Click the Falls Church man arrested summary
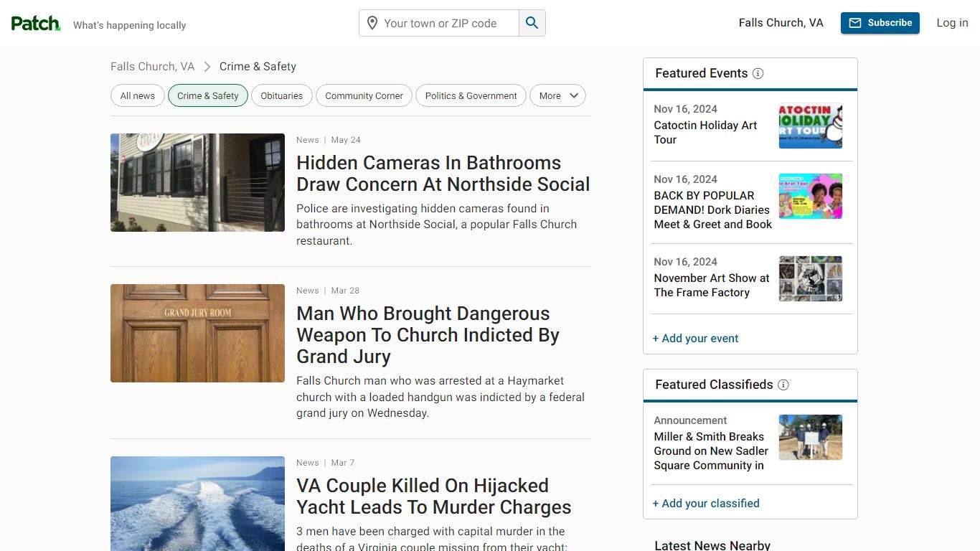Image resolution: width=980 pixels, height=551 pixels. click(x=440, y=397)
